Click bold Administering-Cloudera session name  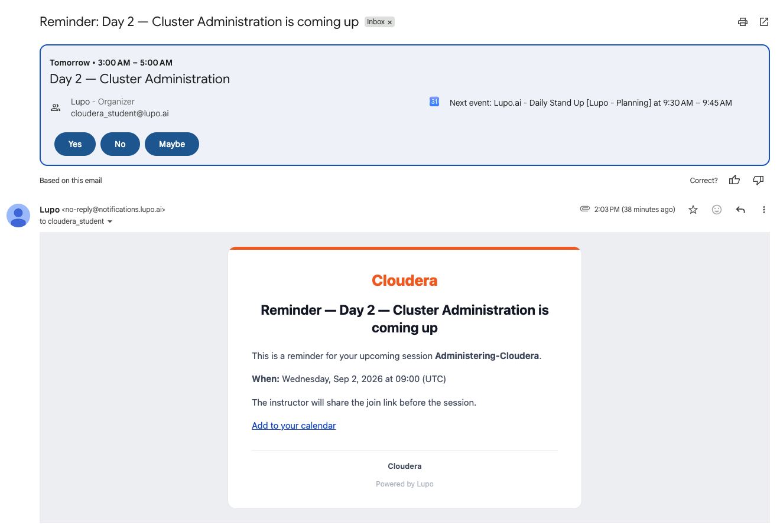pyautogui.click(x=487, y=356)
